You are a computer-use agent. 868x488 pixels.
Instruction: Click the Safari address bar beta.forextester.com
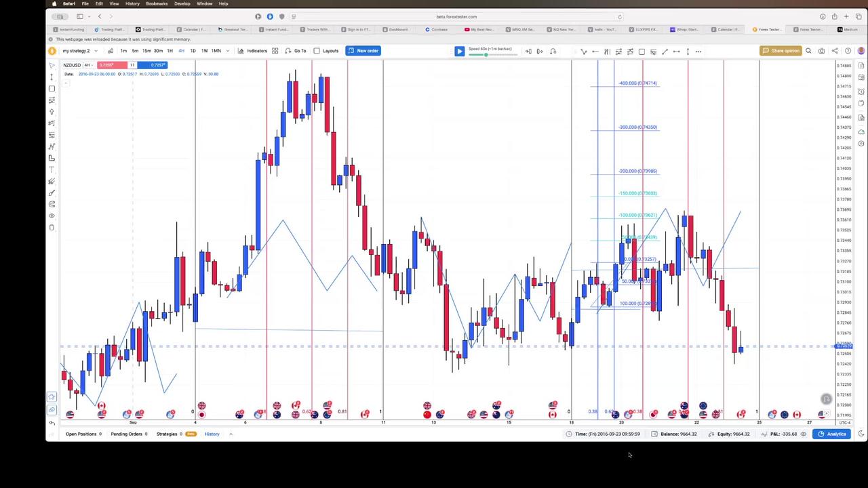point(456,16)
